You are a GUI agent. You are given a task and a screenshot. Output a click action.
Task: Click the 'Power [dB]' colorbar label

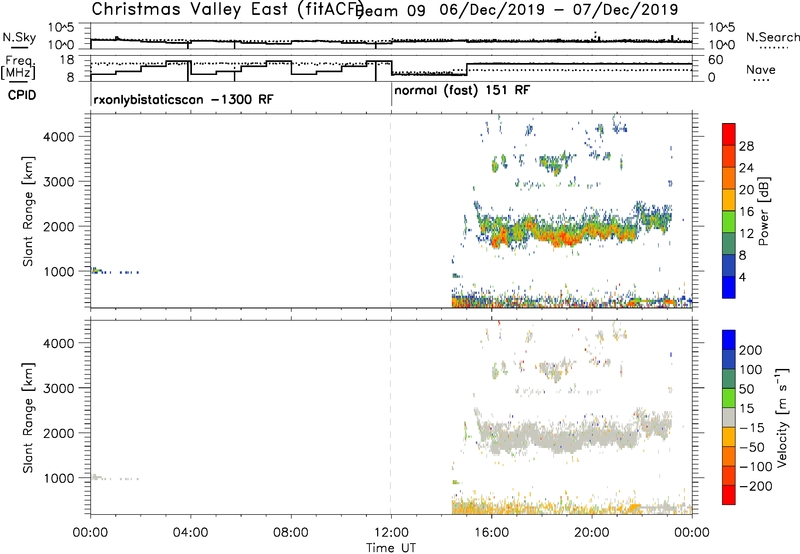[764, 211]
